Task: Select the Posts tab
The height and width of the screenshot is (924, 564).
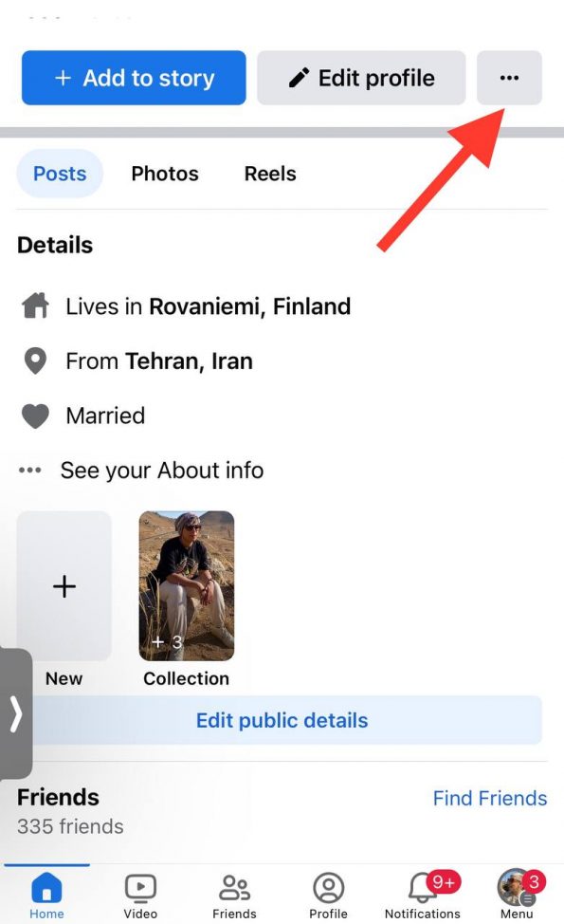Action: tap(60, 174)
